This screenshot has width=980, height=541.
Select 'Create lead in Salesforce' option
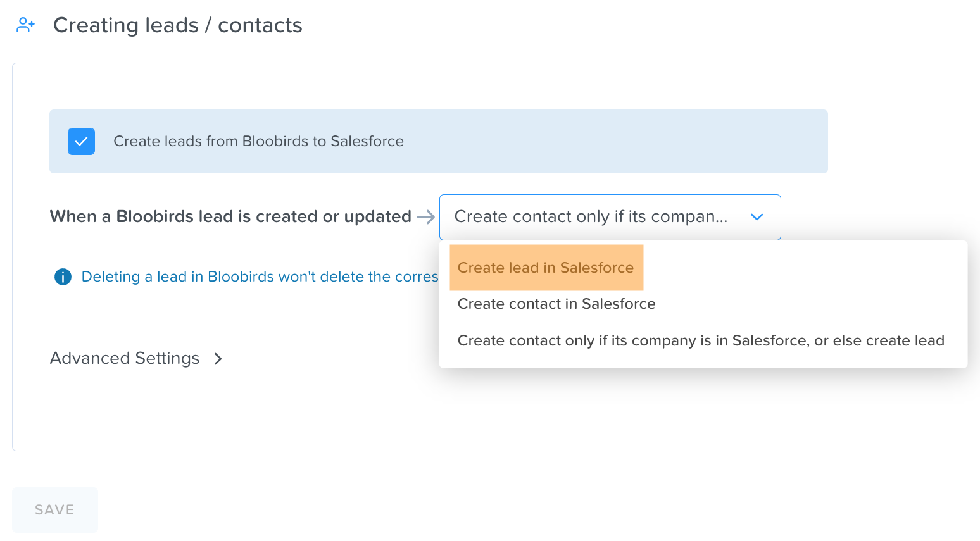point(546,268)
